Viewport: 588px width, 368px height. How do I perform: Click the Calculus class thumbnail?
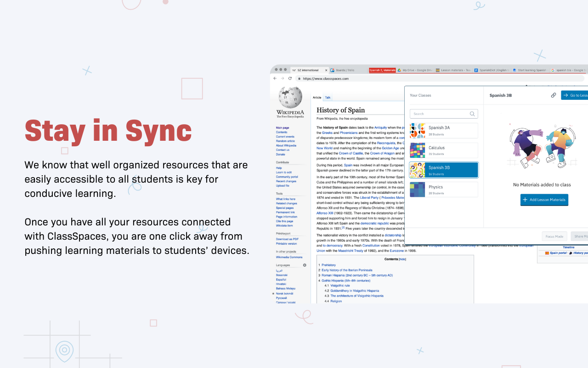(x=418, y=150)
